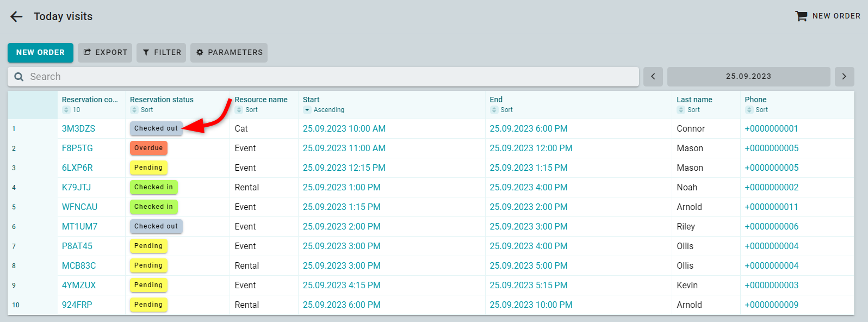This screenshot has width=868, height=322.
Task: Click the Today visits page title
Action: (x=63, y=17)
